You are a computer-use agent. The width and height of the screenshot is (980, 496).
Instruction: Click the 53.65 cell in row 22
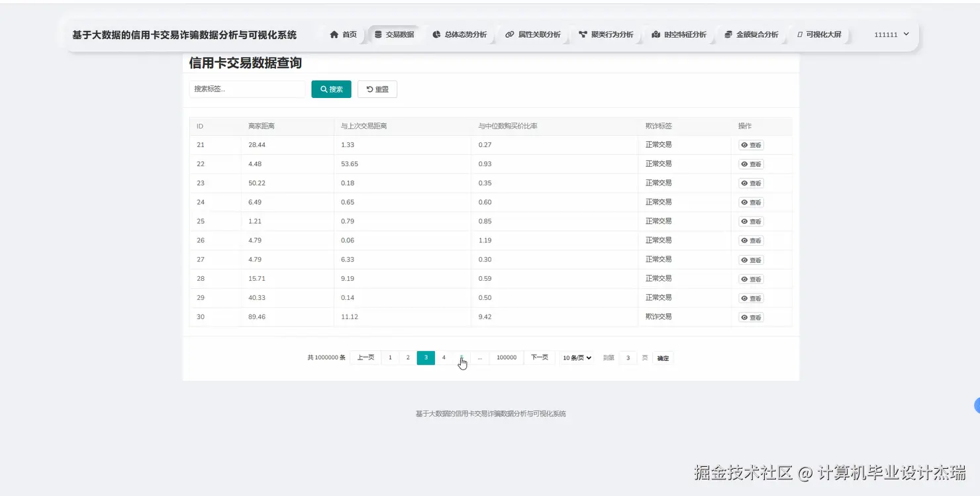(x=350, y=164)
